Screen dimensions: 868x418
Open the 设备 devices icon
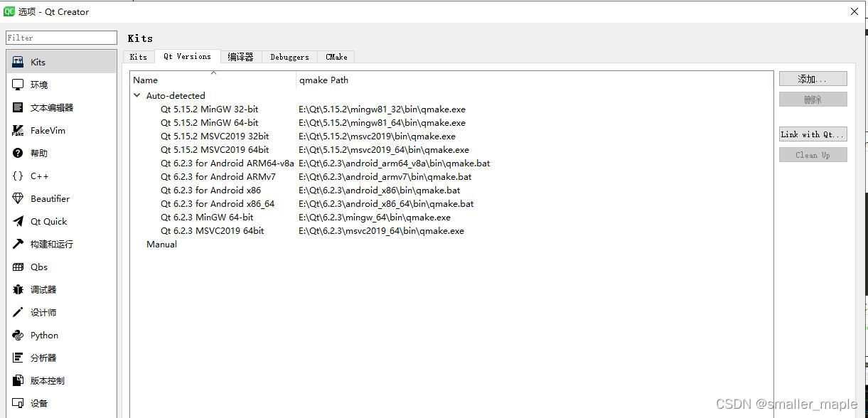coord(18,403)
